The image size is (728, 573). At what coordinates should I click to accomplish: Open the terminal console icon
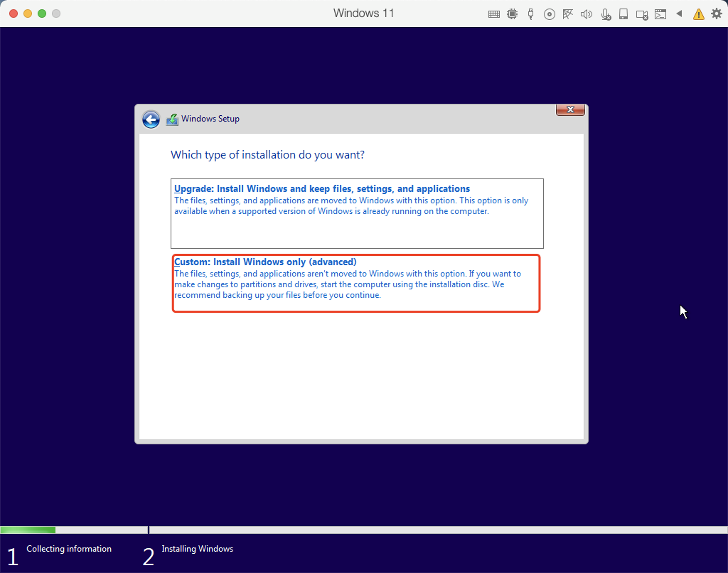coord(660,14)
